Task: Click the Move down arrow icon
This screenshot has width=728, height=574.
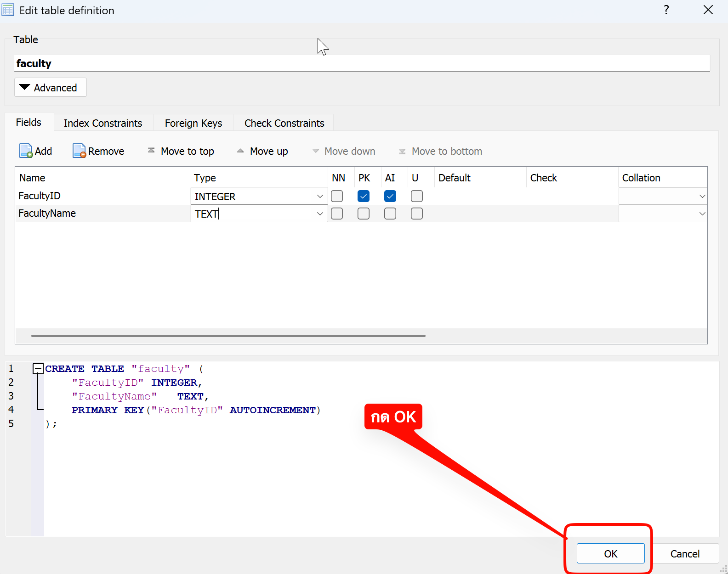Action: point(316,151)
